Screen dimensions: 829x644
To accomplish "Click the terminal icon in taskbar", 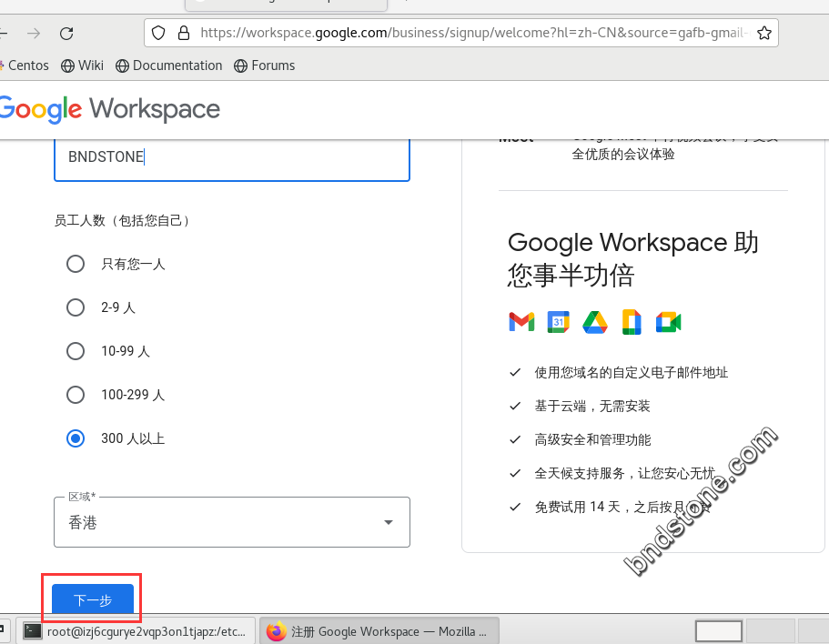I will (33, 630).
